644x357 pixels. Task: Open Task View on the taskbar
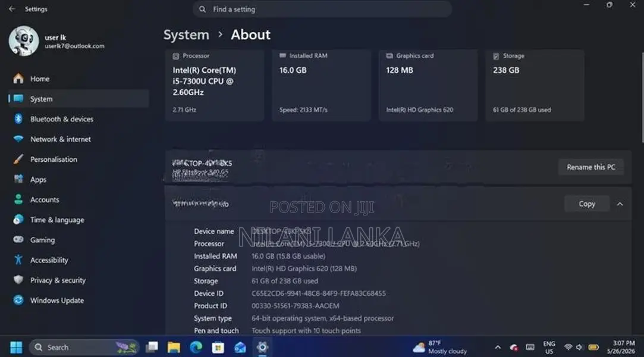152,347
